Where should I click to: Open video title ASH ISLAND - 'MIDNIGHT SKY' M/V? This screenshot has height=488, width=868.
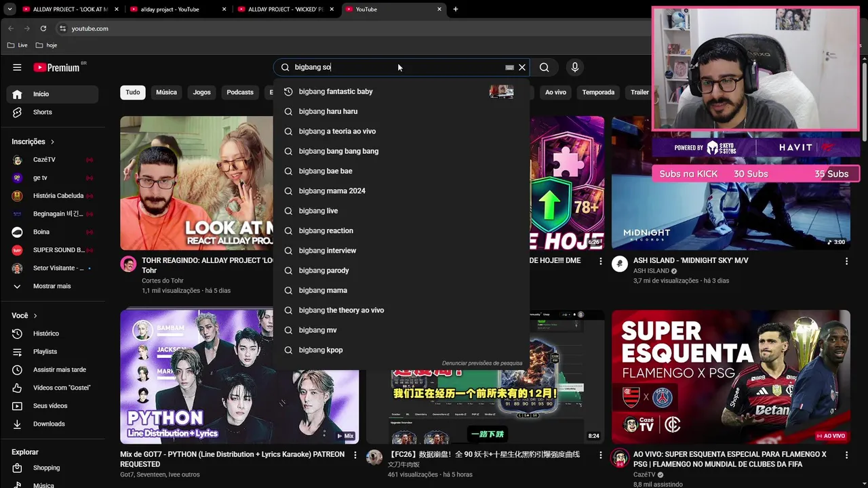(691, 261)
